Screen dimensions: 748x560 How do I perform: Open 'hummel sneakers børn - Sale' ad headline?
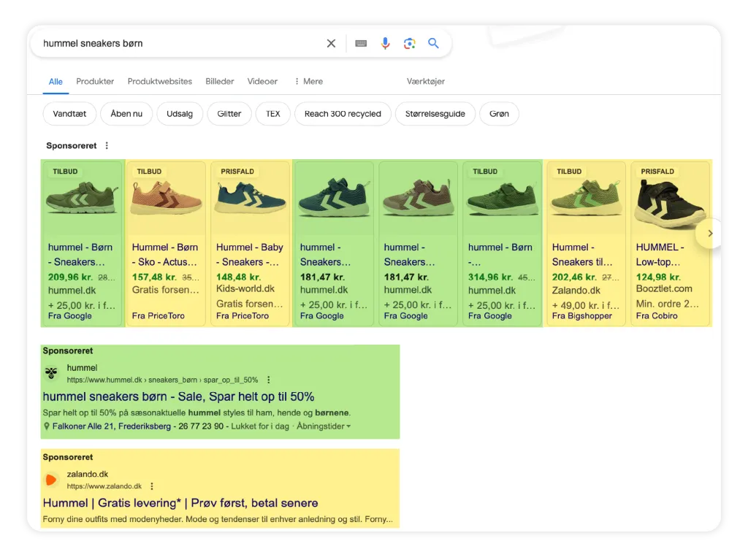(x=178, y=397)
